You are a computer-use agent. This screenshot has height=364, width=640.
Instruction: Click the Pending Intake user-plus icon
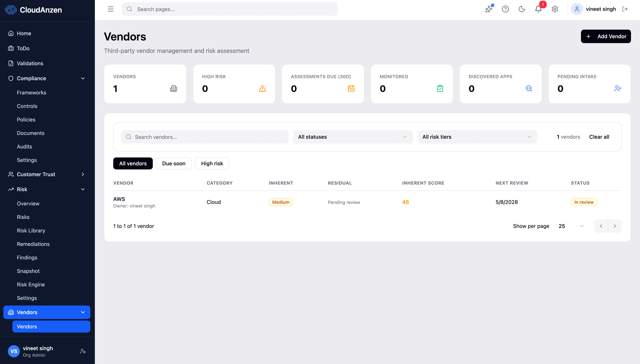pos(618,88)
